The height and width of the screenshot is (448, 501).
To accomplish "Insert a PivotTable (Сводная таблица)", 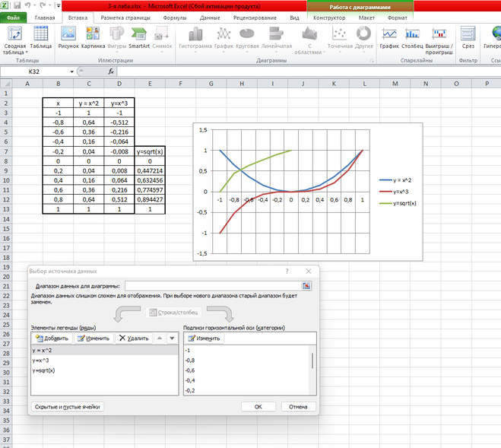I will tap(14, 40).
